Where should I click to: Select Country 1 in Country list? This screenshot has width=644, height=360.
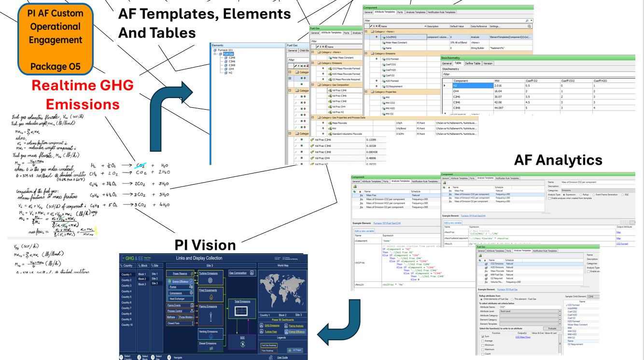pyautogui.click(x=126, y=274)
